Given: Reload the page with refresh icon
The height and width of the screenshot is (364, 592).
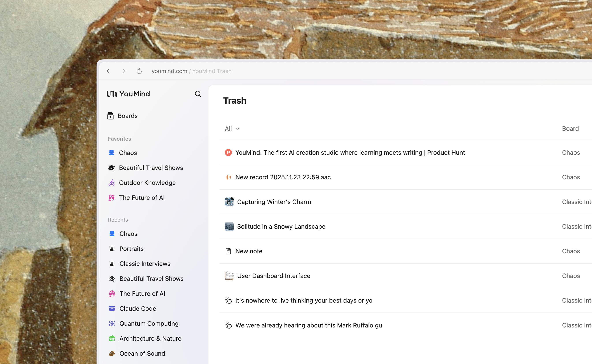Looking at the screenshot, I should pyautogui.click(x=139, y=71).
